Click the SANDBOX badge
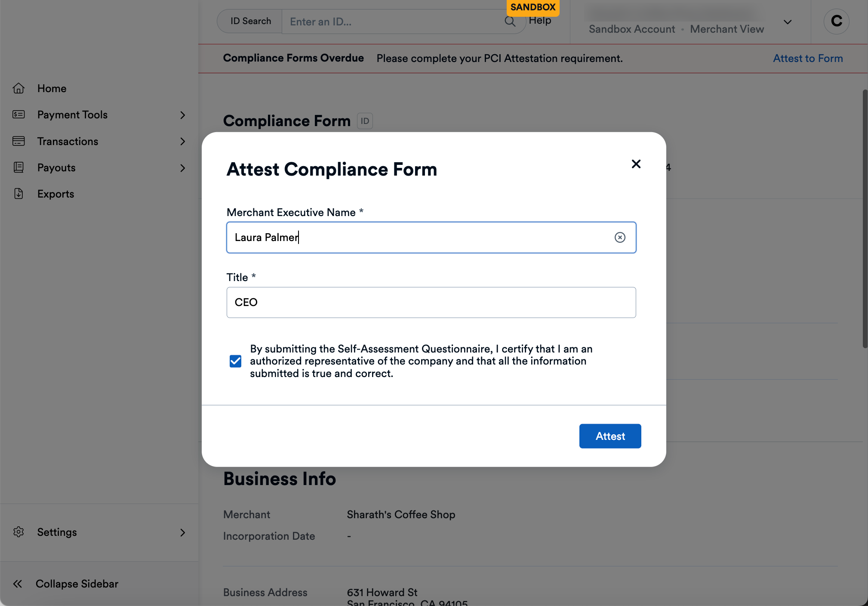Screen dimensions: 868x606 tap(533, 7)
